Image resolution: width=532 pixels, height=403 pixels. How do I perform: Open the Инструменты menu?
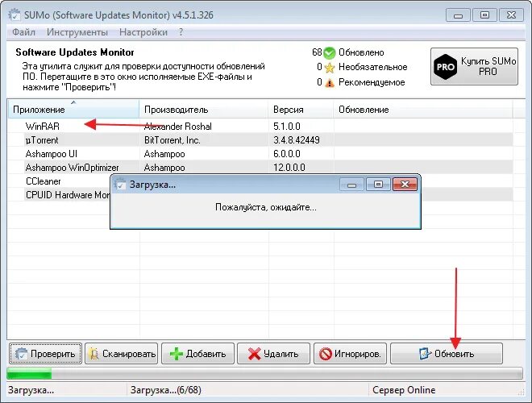pyautogui.click(x=77, y=32)
